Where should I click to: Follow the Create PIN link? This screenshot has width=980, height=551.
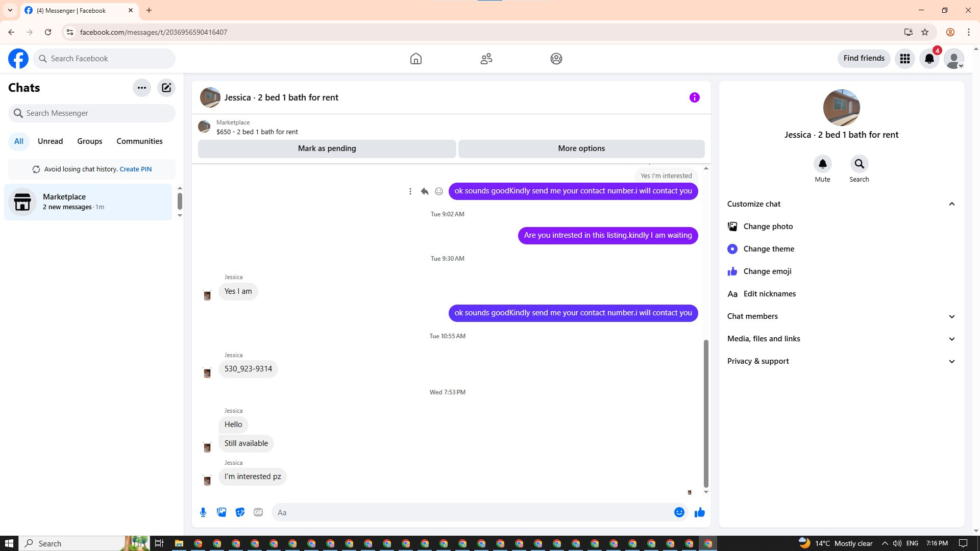click(135, 169)
